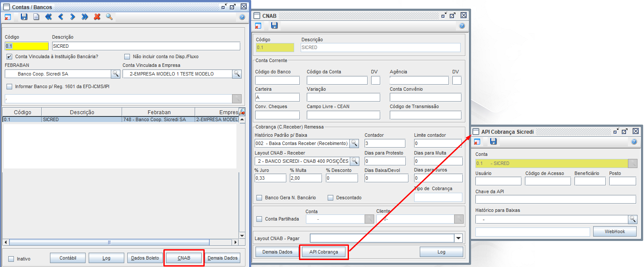The width and height of the screenshot is (644, 267).
Task: Click grid vertical scrollbar down arrow
Action: coord(242,235)
